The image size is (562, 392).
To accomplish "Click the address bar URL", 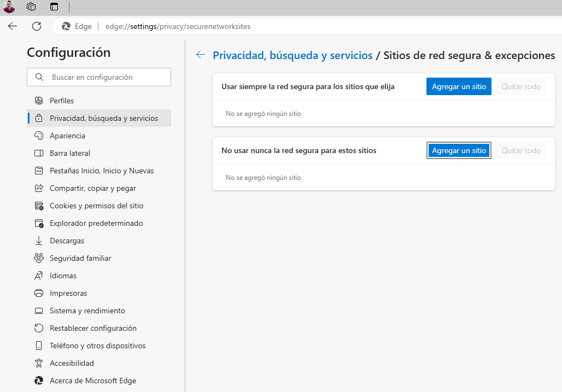I will pyautogui.click(x=178, y=26).
